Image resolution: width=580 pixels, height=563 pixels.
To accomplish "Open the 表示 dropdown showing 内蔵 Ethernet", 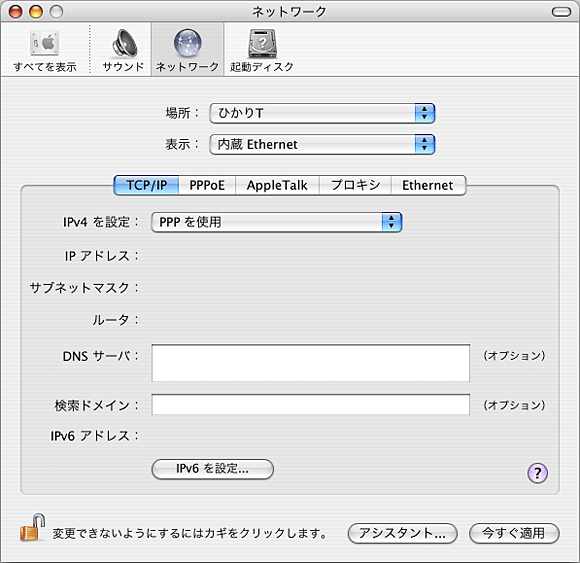I will click(x=322, y=144).
